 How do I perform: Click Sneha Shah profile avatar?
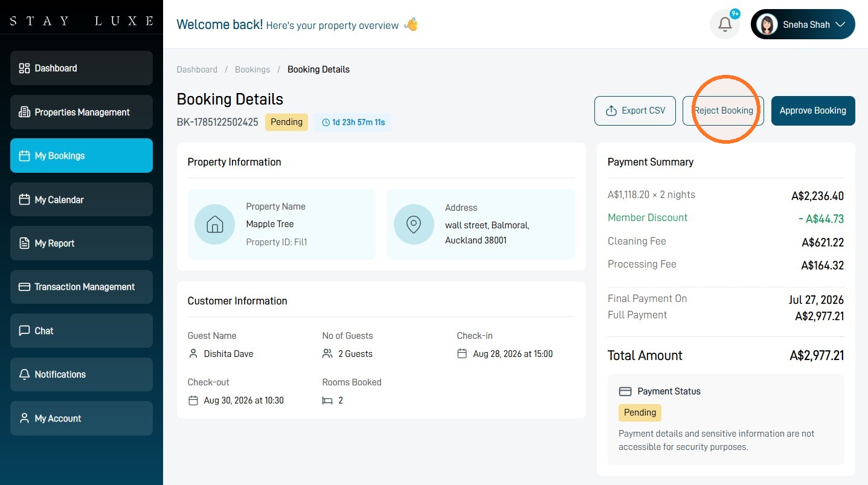(767, 25)
